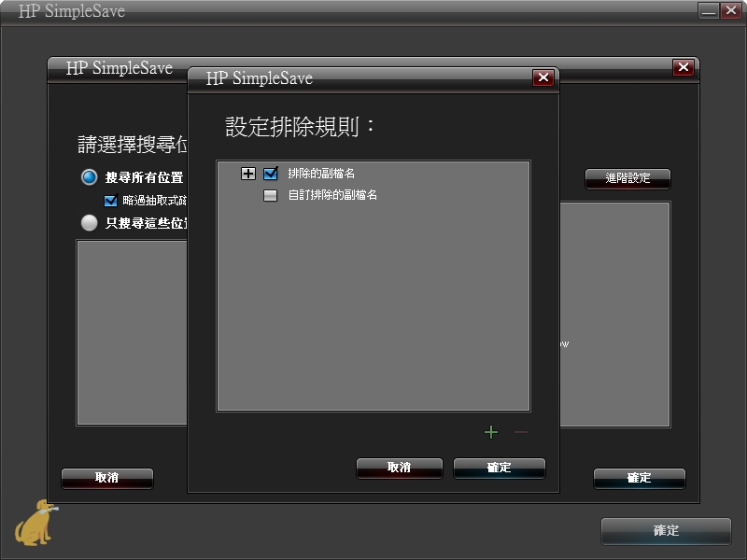Close the main HP SimpleSave window
This screenshot has width=747, height=560.
[731, 10]
